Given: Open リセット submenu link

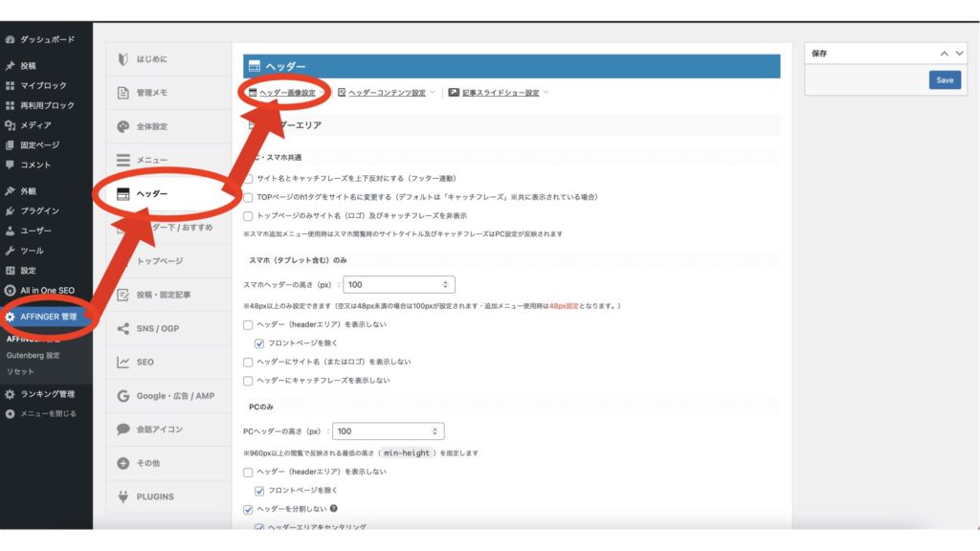Looking at the screenshot, I should pos(20,372).
